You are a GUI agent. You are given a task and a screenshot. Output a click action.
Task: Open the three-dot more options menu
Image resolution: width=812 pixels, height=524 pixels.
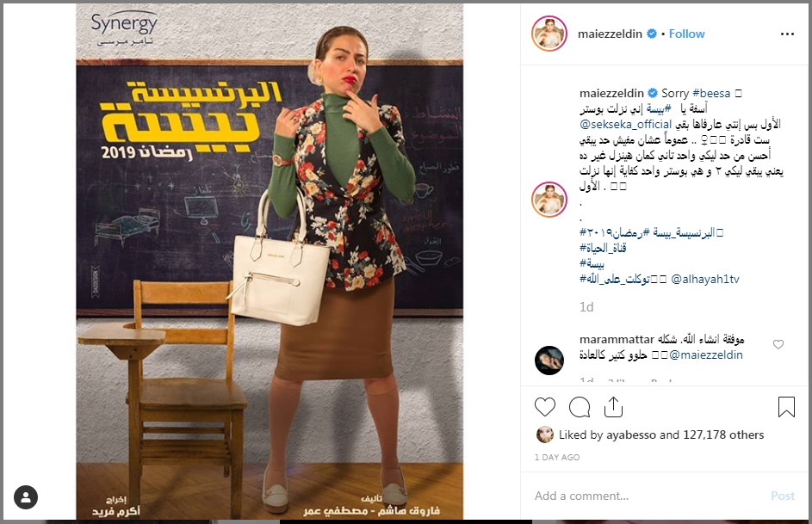787,34
